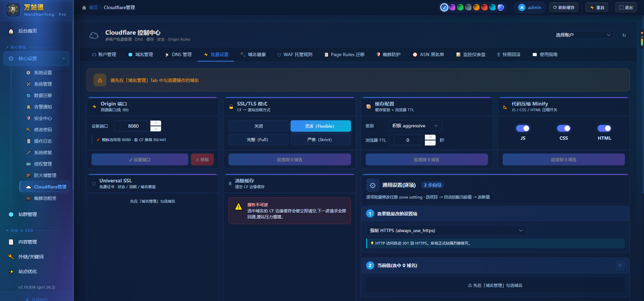Switch to the Page Rules 迁移 tab
This screenshot has width=644, height=301.
[x=345, y=54]
